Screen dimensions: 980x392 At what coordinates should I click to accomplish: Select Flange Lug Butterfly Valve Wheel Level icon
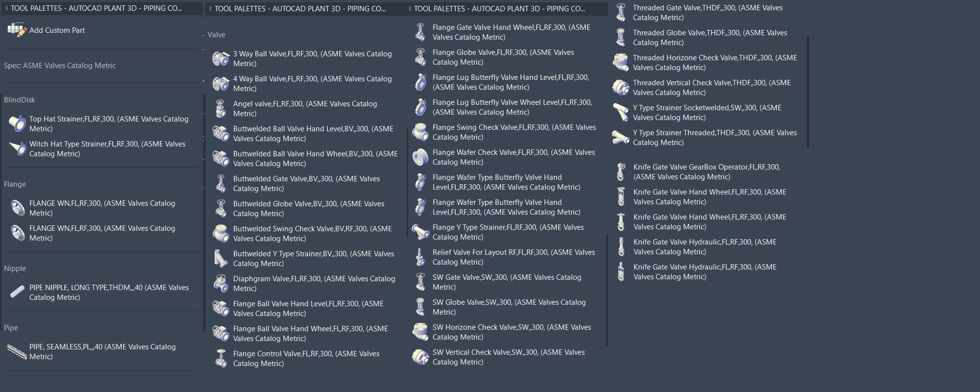(420, 107)
